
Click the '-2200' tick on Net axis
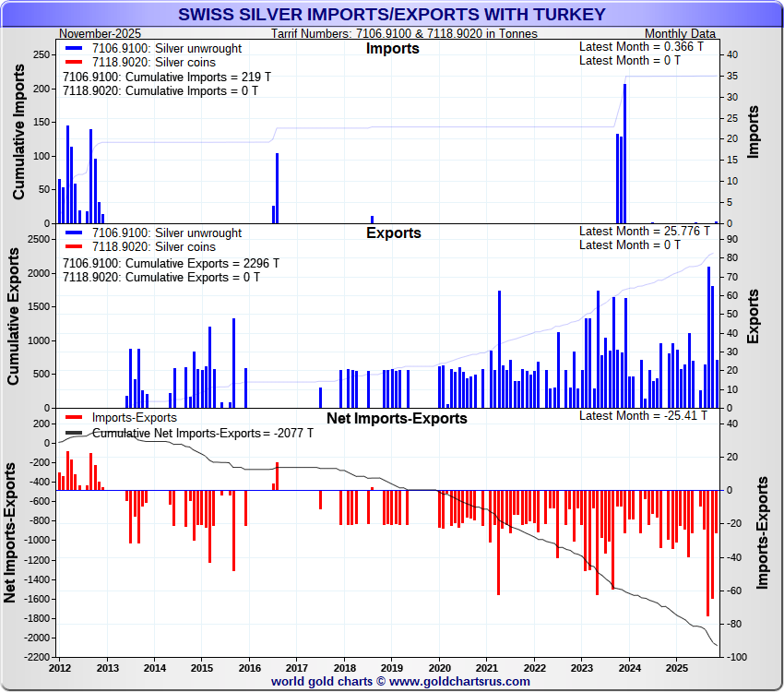point(37,657)
